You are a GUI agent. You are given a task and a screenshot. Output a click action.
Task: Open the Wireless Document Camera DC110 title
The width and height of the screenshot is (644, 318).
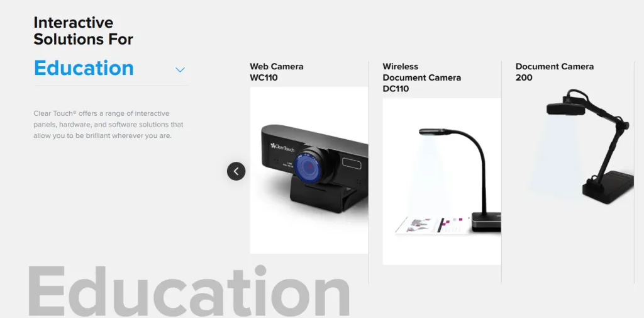(x=422, y=77)
